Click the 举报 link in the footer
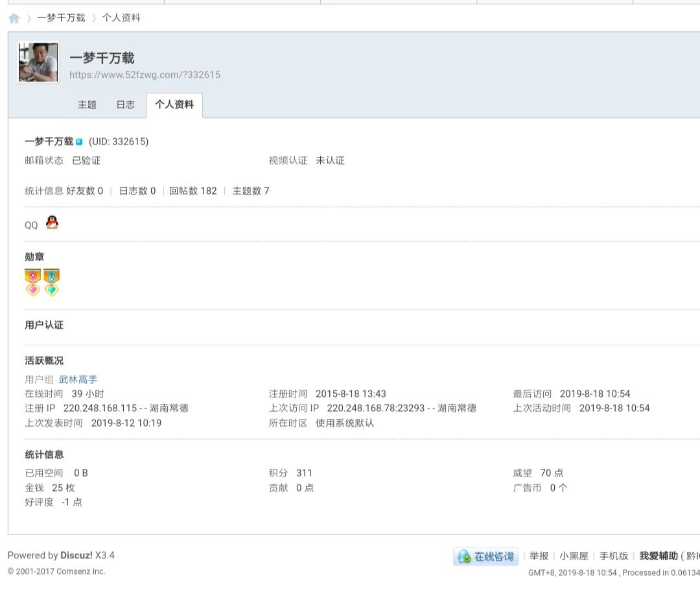Image resolution: width=700 pixels, height=605 pixels. coord(539,556)
